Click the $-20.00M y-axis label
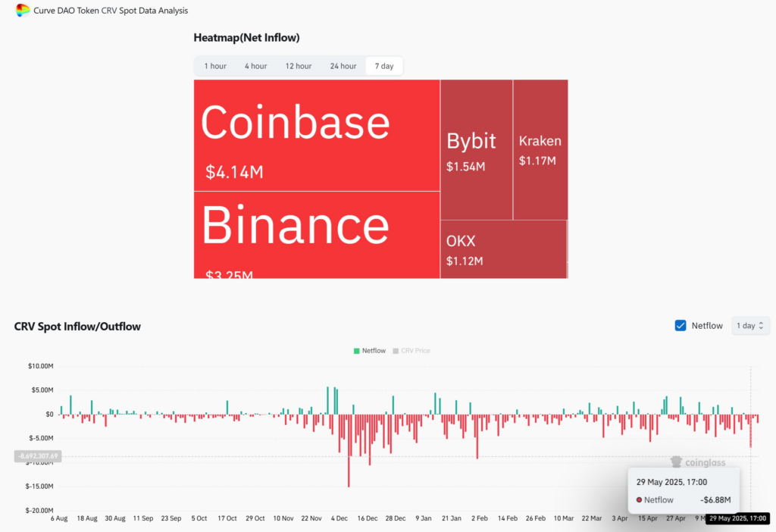 (x=39, y=510)
